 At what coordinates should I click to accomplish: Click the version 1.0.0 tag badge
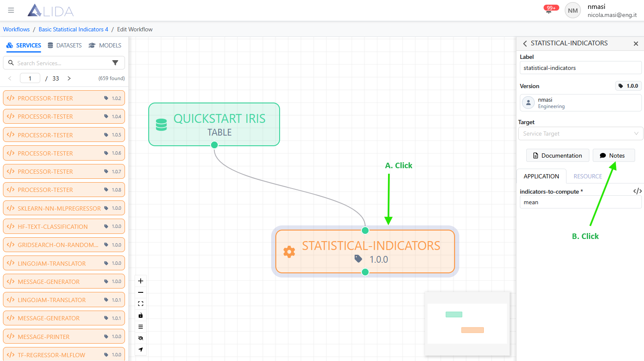click(x=628, y=86)
